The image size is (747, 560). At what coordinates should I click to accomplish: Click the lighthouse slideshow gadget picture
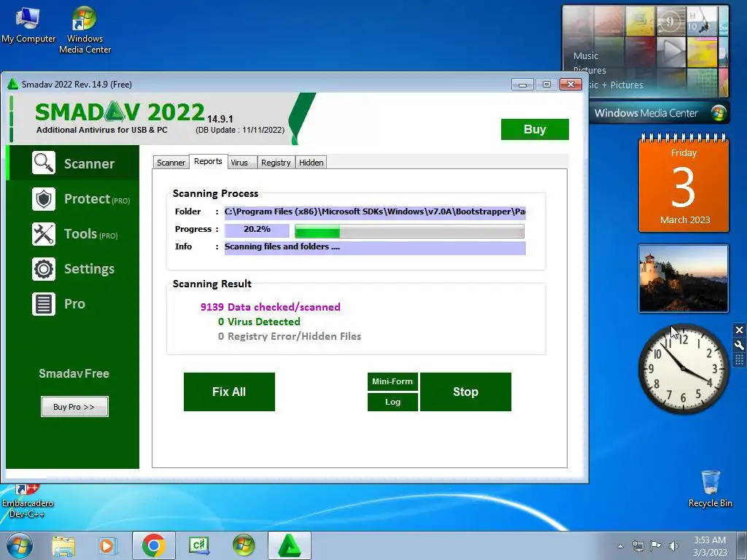[683, 279]
